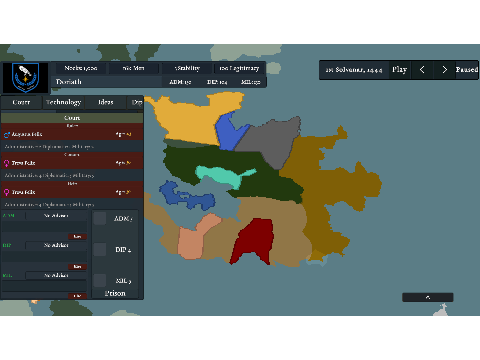
Task: Click the MIL 'No Advisor' slot
Action: coord(56,275)
